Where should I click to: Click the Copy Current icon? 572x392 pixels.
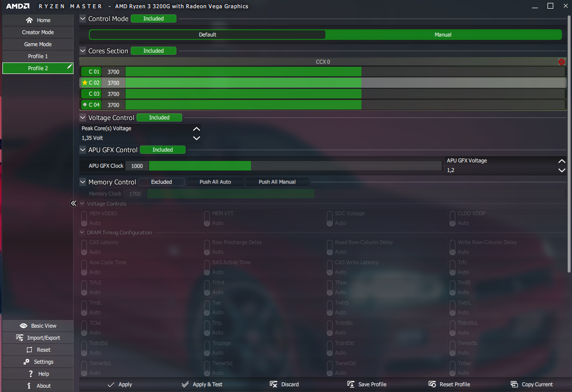(x=514, y=384)
